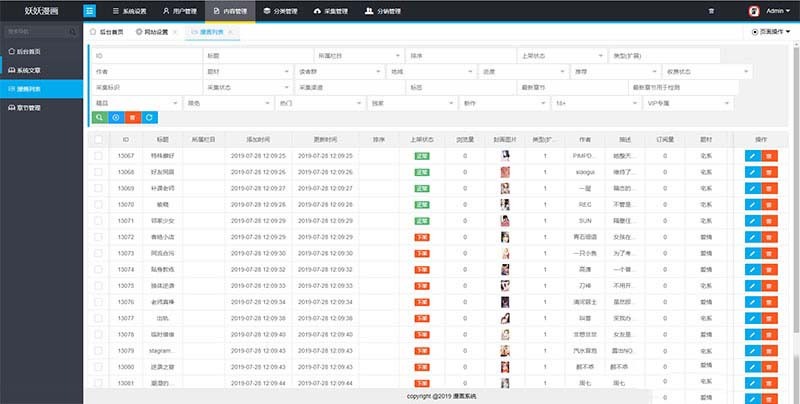The image size is (800, 404).
Task: Select the checkbox for row 13072
Action: click(x=98, y=237)
